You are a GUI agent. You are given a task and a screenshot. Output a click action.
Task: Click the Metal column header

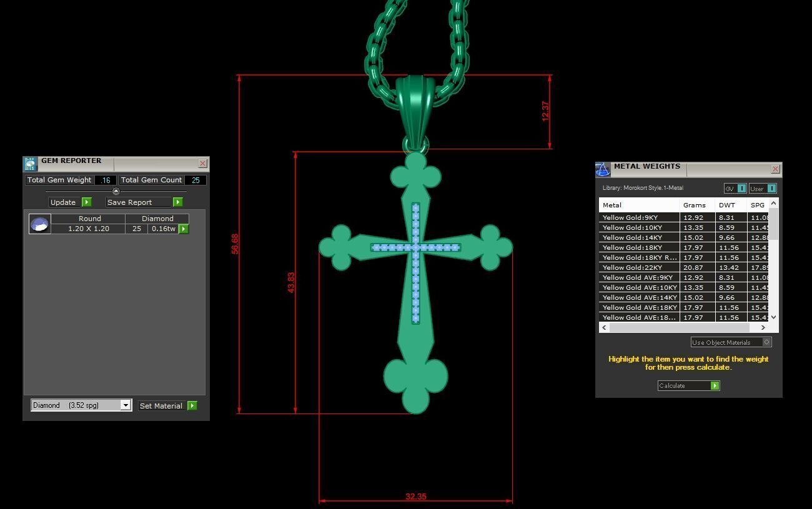[639, 205]
